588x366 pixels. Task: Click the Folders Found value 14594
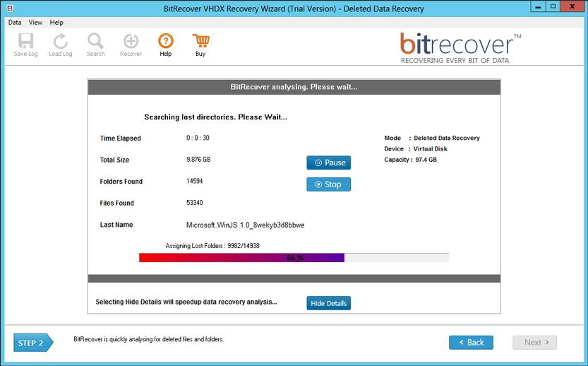(x=194, y=181)
